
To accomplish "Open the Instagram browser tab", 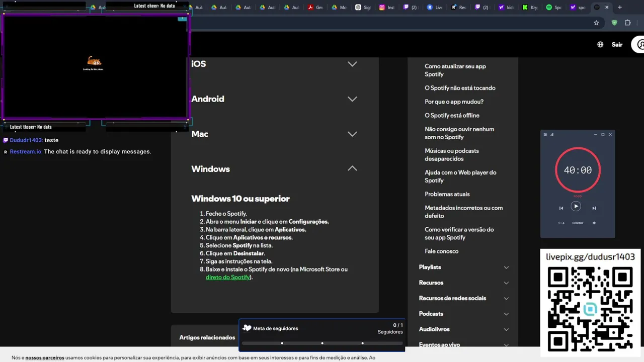I will 386,8.
